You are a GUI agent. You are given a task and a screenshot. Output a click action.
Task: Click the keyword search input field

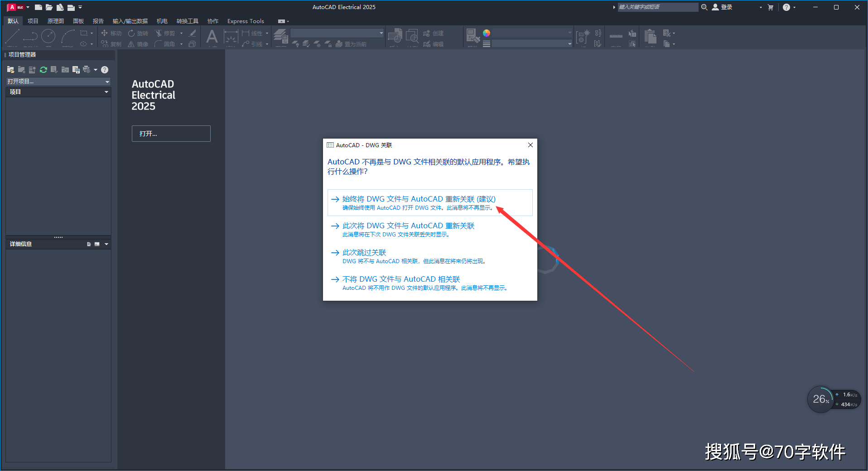click(x=658, y=7)
